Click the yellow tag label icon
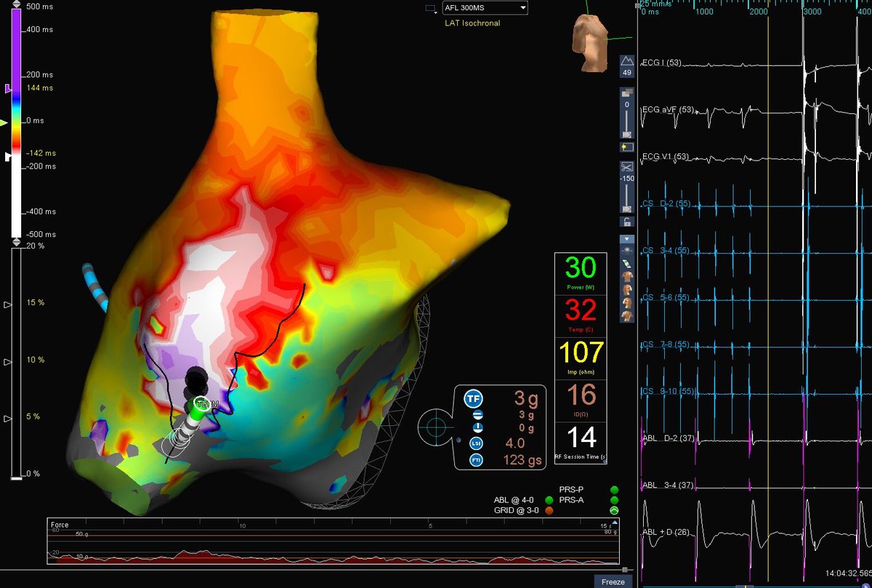872x588 pixels. point(626,147)
